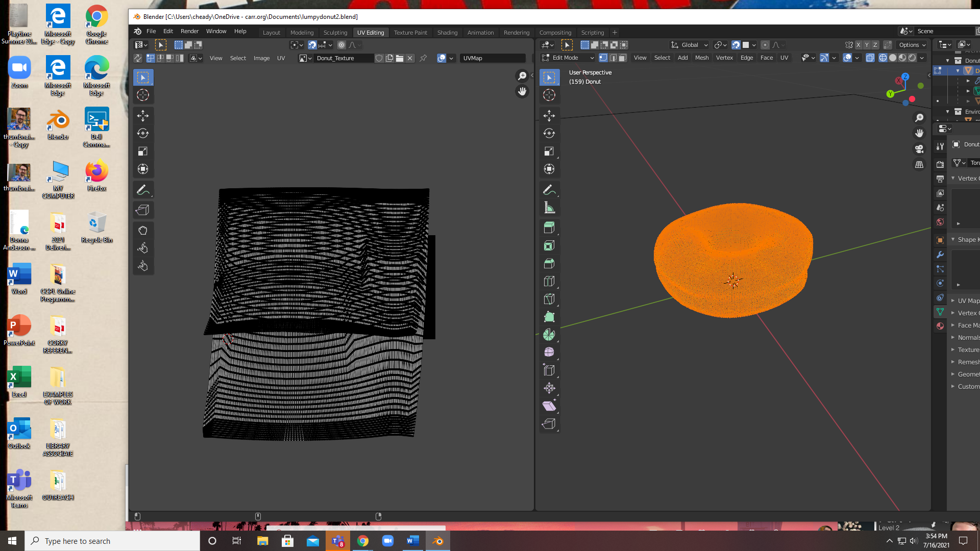Toggle the UV sync selection button

pos(138,58)
